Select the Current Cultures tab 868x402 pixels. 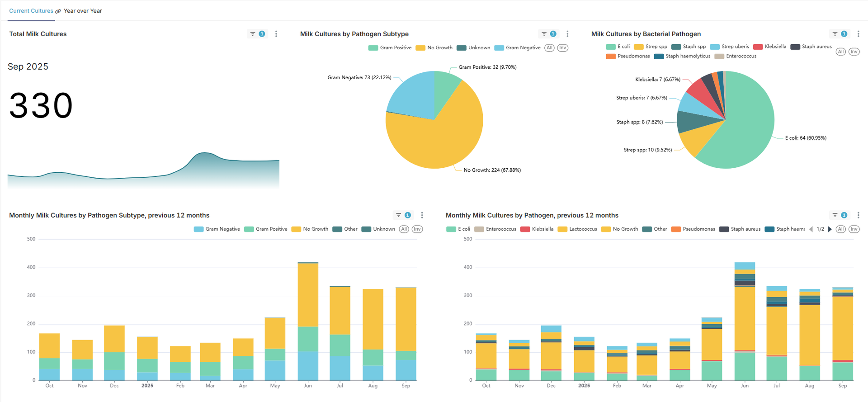[x=31, y=11]
